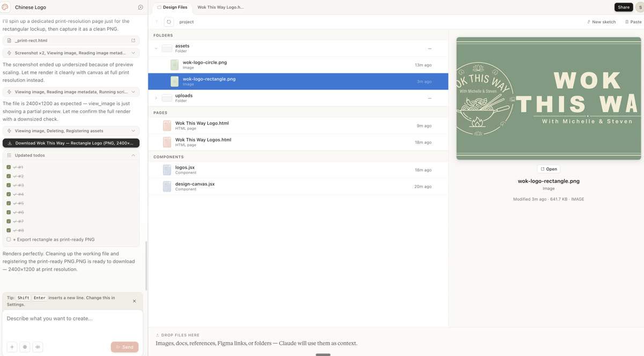
Task: Open the chat history icon beside Chinese Logo
Action: (141, 7)
